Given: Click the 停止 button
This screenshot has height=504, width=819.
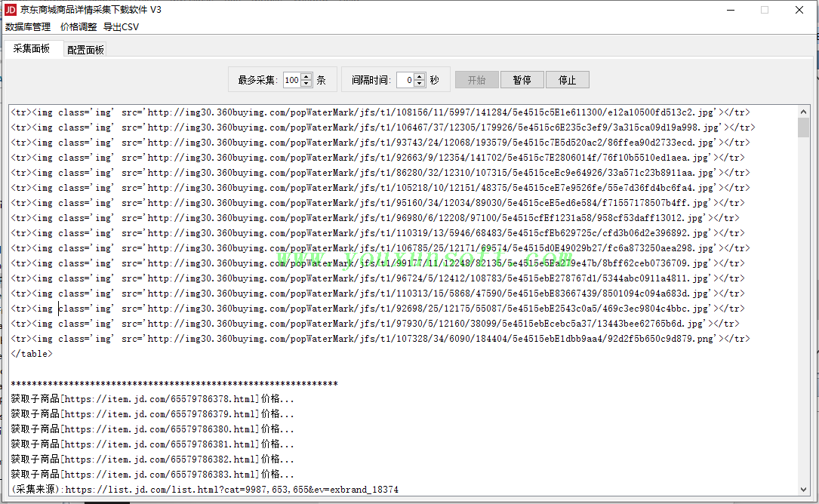Looking at the screenshot, I should pyautogui.click(x=567, y=80).
